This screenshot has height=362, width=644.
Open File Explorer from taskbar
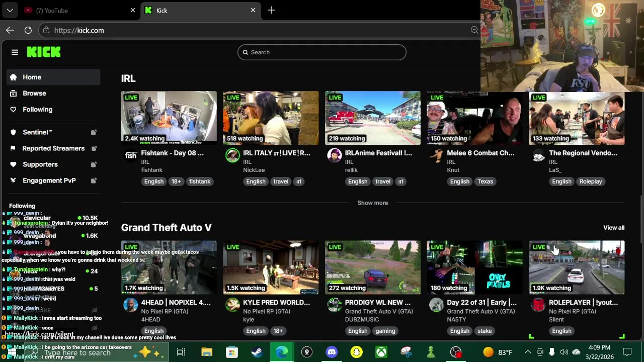(x=207, y=352)
